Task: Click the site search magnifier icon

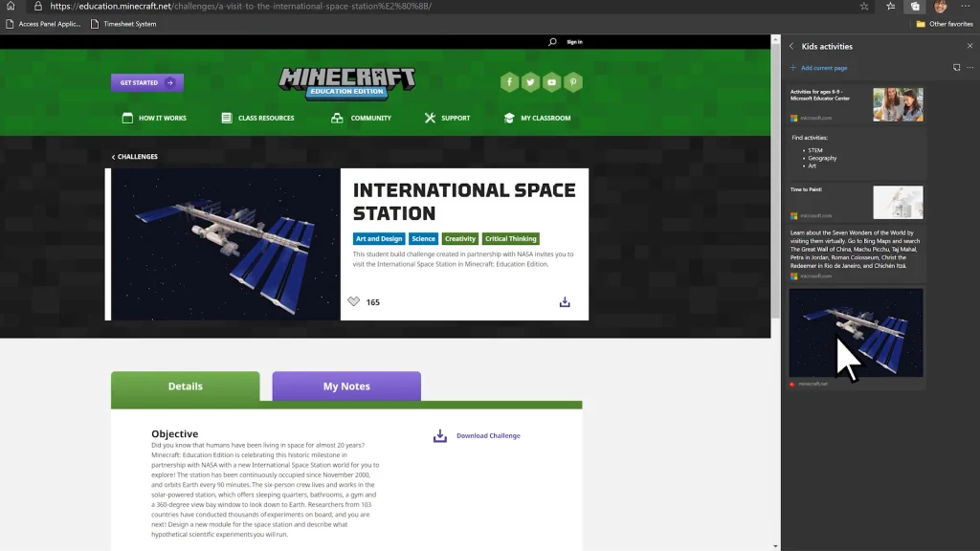Action: coord(552,42)
